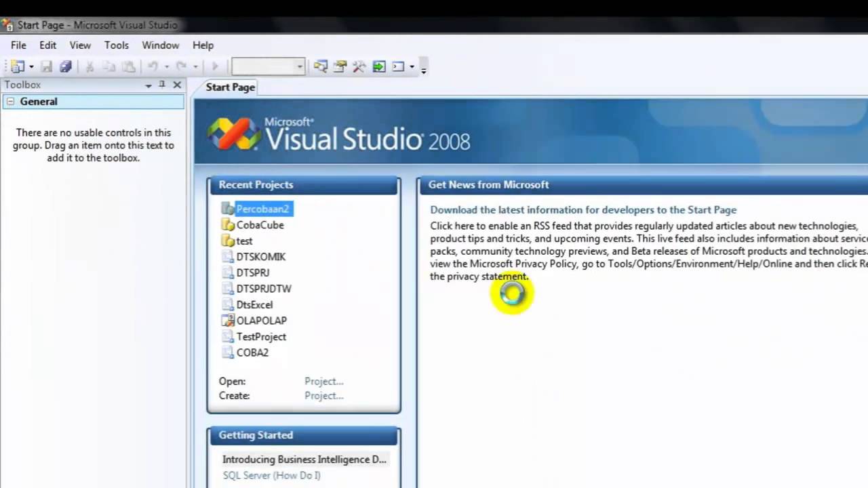Click the Save toolbar icon
Image resolution: width=868 pixels, height=488 pixels.
tap(47, 66)
